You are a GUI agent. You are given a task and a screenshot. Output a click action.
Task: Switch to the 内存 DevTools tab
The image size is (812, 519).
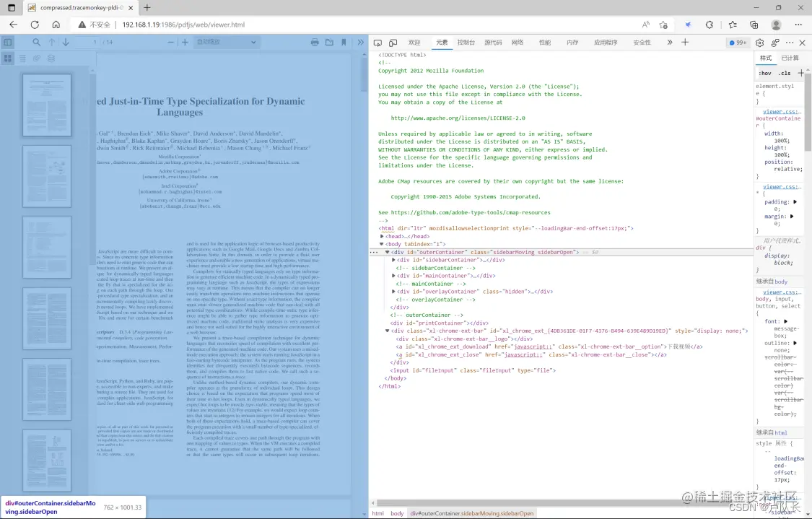[x=572, y=43]
